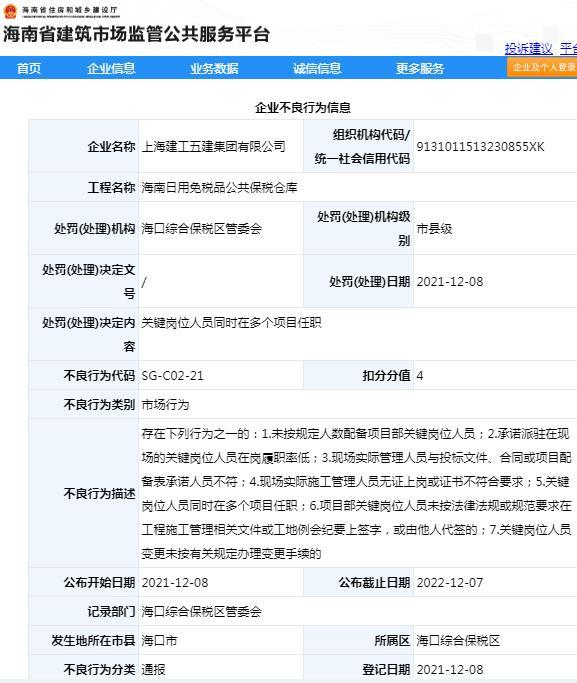Select the 市场行为 category value

pos(165,405)
